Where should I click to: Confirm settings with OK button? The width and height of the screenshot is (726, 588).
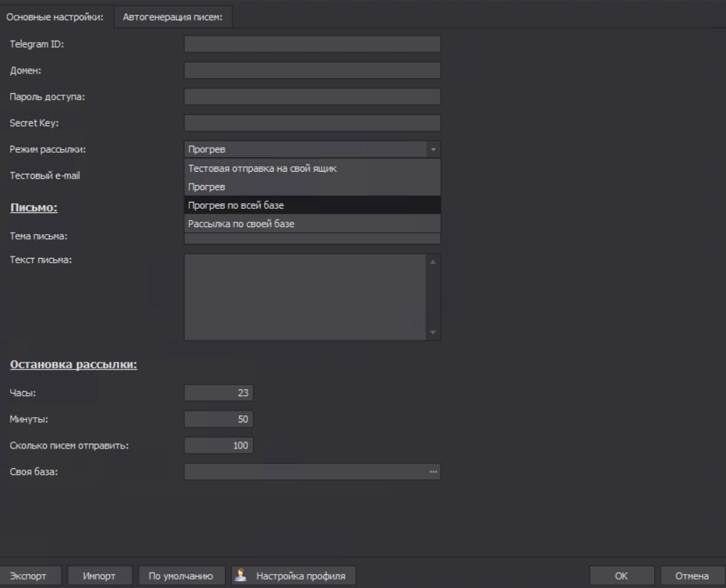tap(622, 576)
